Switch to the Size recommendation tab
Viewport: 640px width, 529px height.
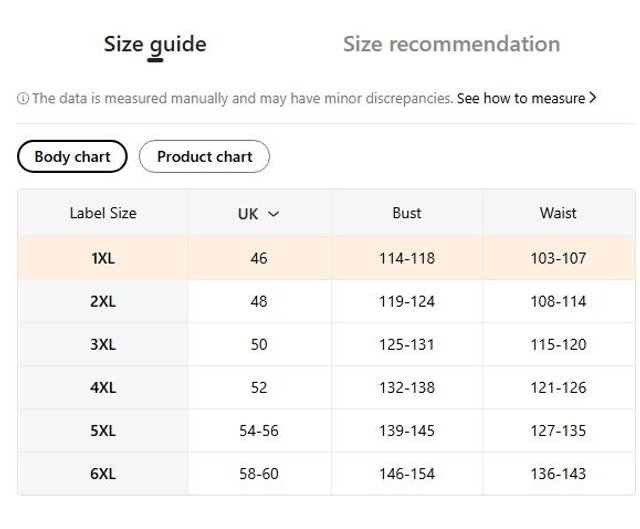click(451, 44)
